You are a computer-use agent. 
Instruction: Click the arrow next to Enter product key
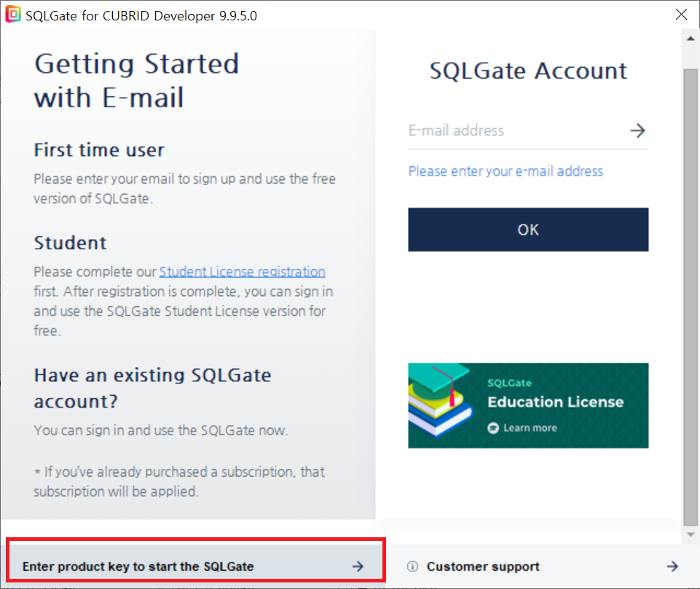[x=358, y=566]
